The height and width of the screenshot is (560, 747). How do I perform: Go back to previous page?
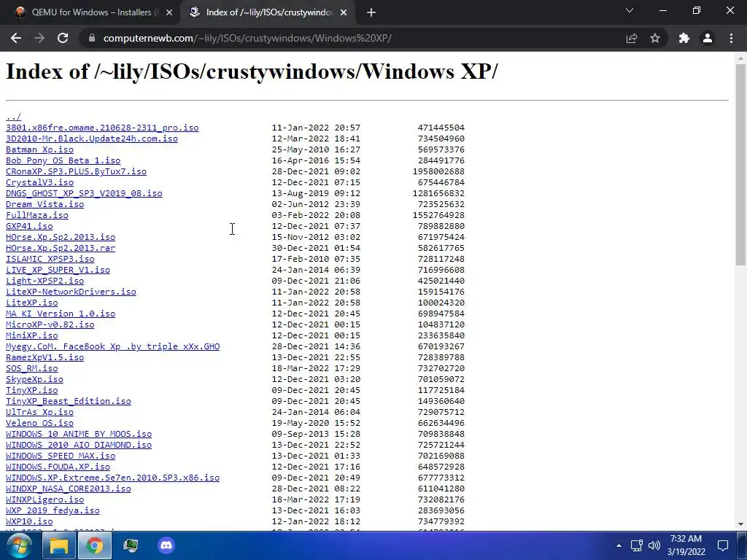point(16,38)
